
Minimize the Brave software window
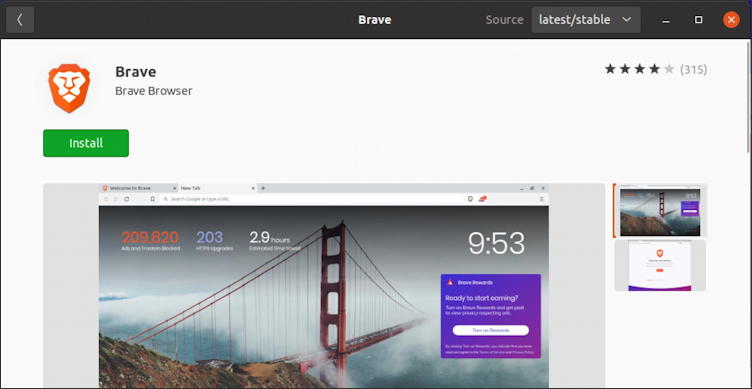tap(666, 20)
